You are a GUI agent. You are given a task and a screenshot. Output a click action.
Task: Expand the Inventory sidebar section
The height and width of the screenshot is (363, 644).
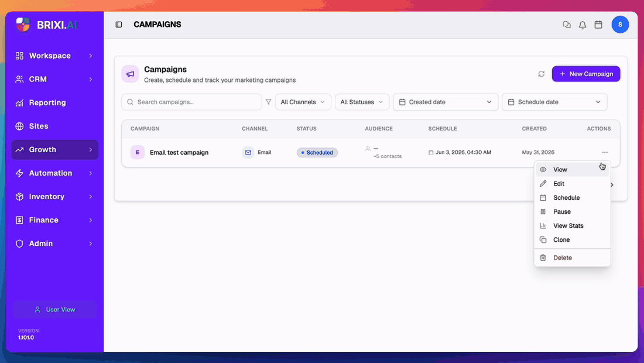tap(54, 197)
